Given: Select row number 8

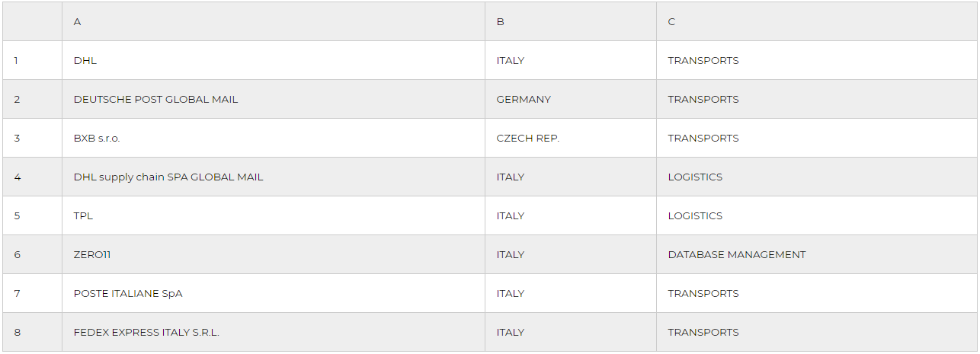Looking at the screenshot, I should click(17, 332).
